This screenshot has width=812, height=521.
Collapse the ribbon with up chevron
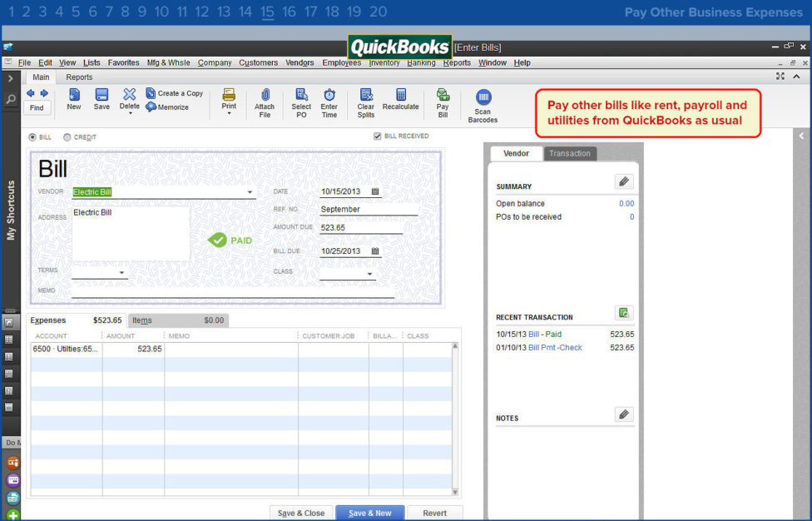[x=796, y=77]
